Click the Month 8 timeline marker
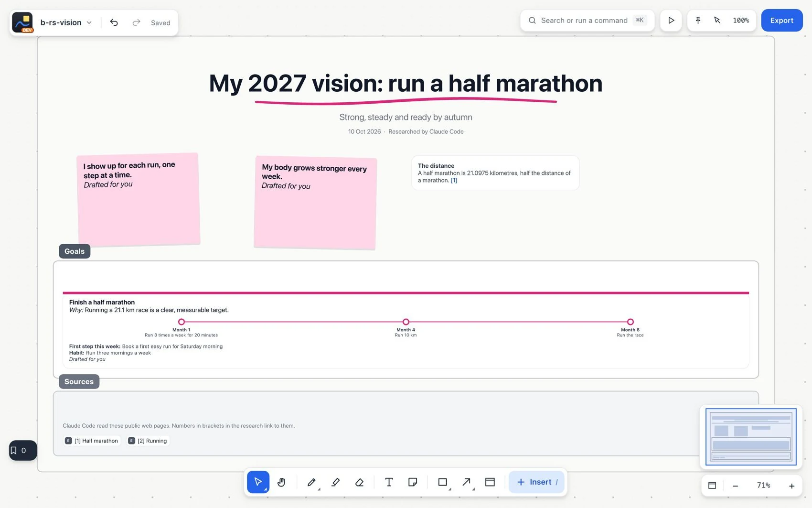The width and height of the screenshot is (812, 508). 630,322
